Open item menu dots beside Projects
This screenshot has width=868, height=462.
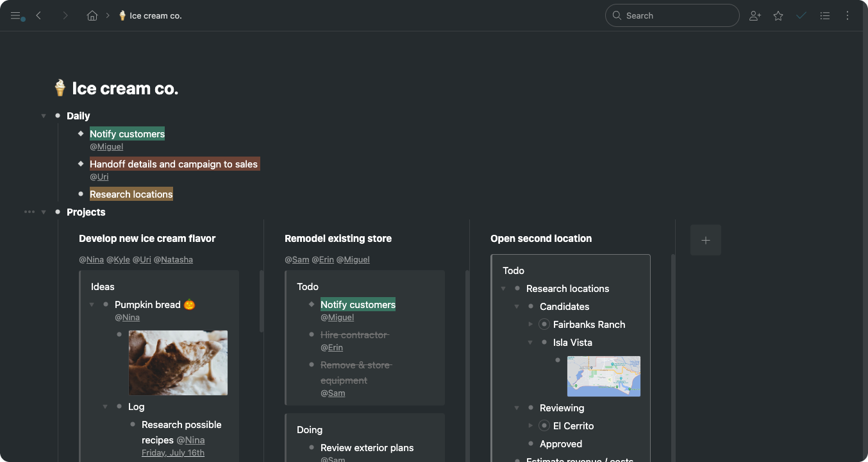click(29, 212)
